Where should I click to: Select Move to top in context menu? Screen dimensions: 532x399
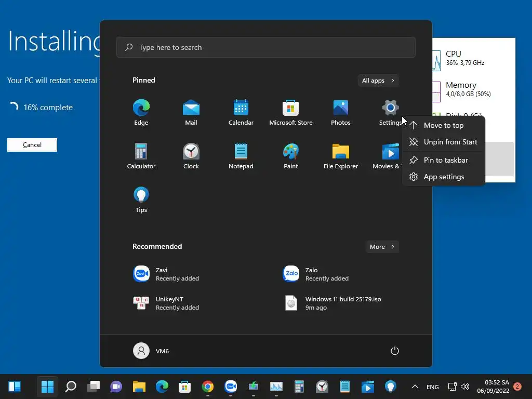click(443, 125)
